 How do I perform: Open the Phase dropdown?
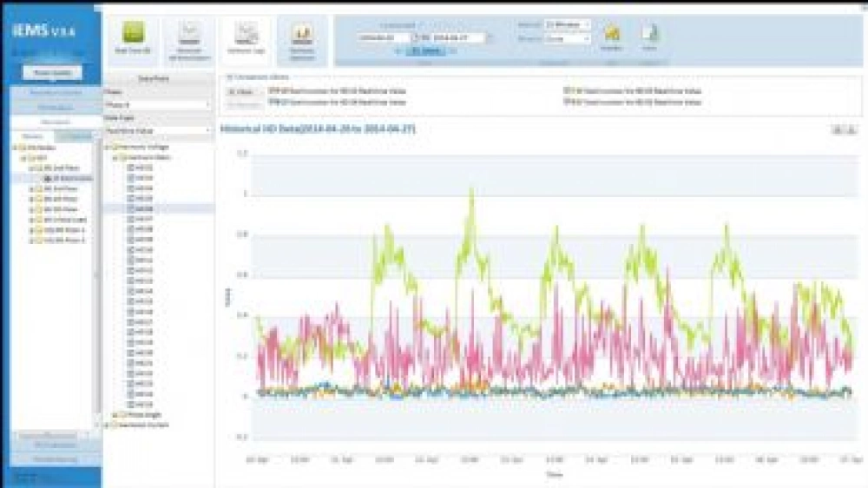coord(158,104)
